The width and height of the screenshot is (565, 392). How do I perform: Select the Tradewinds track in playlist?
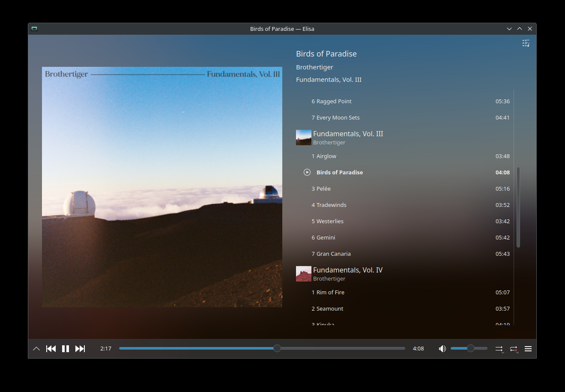pos(331,205)
